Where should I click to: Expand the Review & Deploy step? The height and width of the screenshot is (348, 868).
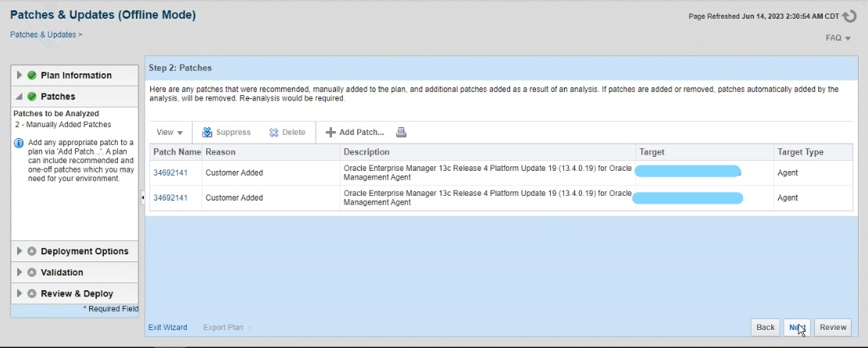(x=20, y=294)
